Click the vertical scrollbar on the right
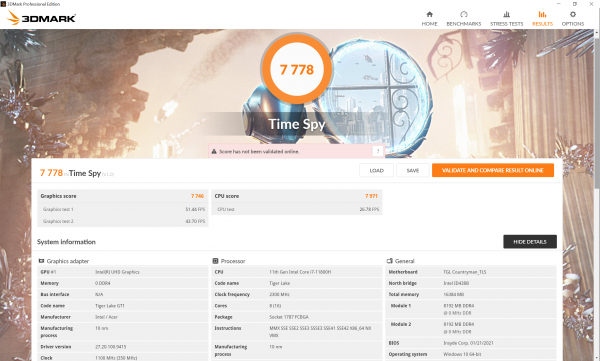 click(x=597, y=111)
